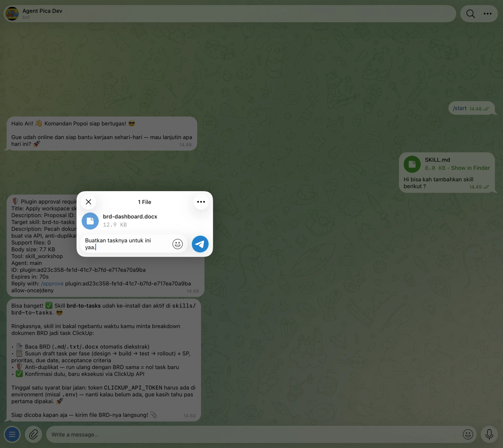This screenshot has height=448, width=503.
Task: Record voice message with microphone icon
Action: pyautogui.click(x=489, y=434)
